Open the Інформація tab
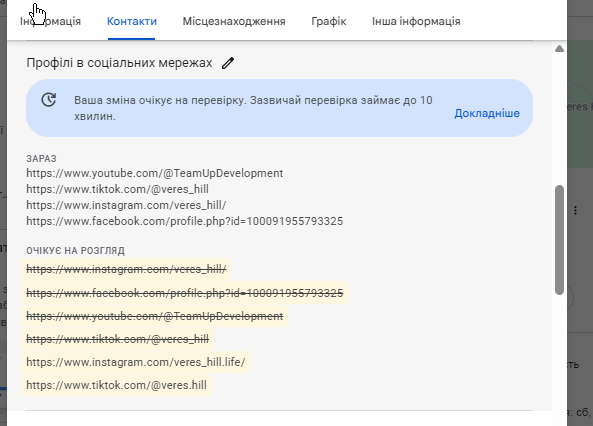Image resolution: width=593 pixels, height=426 pixels. click(50, 21)
